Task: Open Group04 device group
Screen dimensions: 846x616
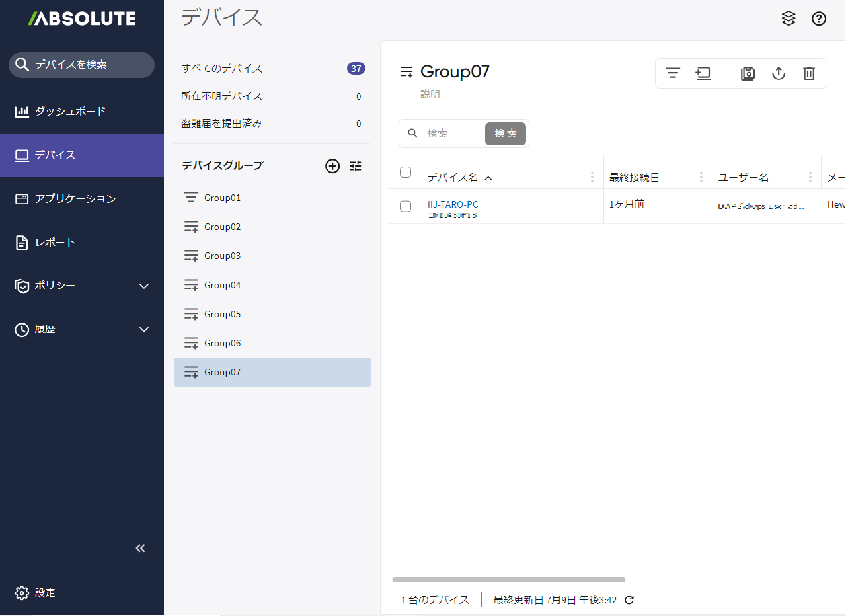Action: point(272,285)
